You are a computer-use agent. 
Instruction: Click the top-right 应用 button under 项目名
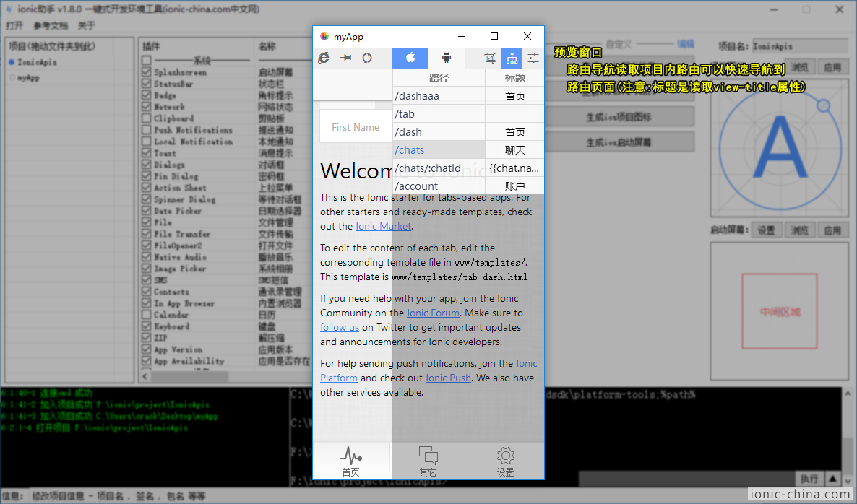pos(832,67)
